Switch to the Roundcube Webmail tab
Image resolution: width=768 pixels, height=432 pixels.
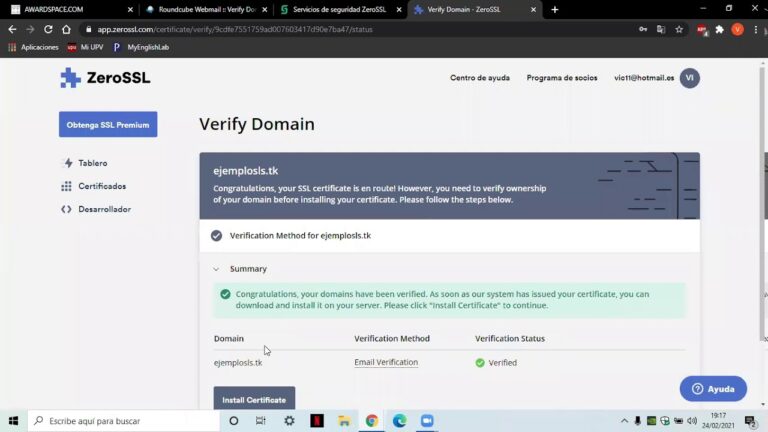[x=206, y=9]
